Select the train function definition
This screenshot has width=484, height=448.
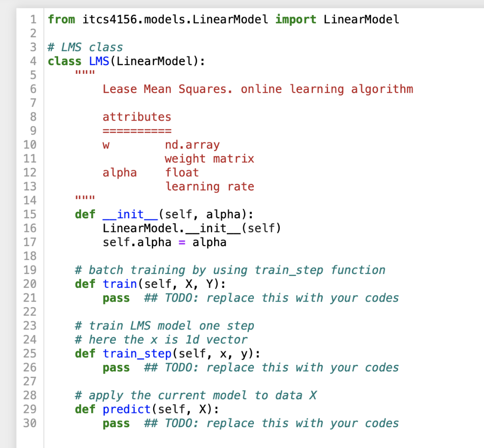(120, 284)
